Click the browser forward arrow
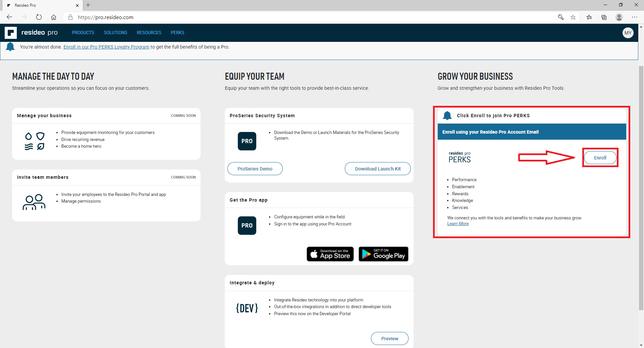 point(24,17)
